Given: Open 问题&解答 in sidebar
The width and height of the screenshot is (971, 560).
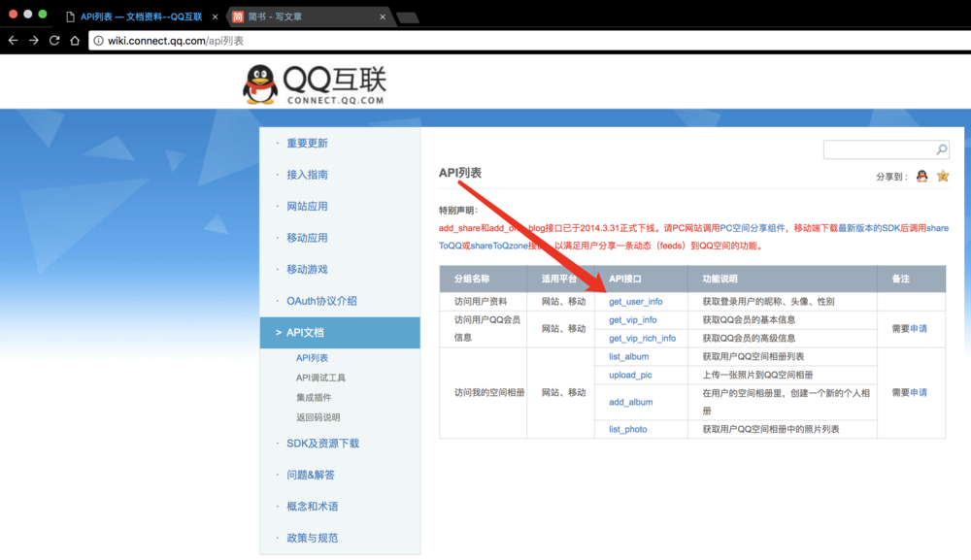Looking at the screenshot, I should [311, 475].
